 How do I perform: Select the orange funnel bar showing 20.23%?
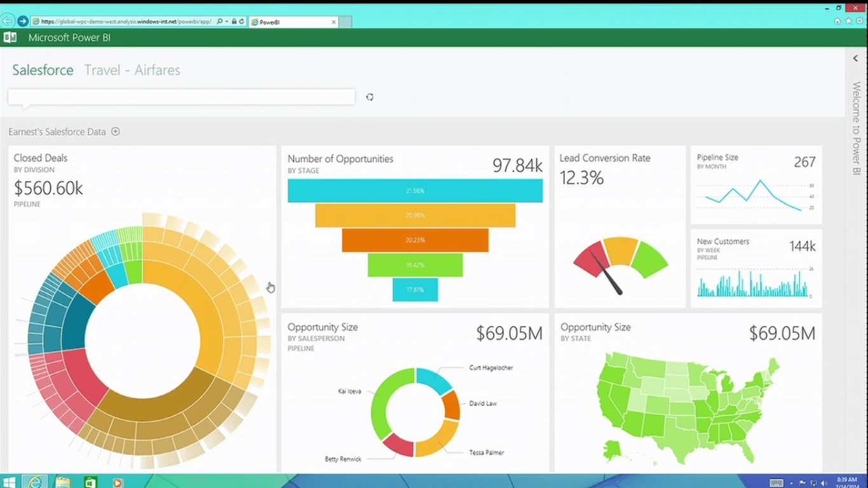[x=415, y=240]
